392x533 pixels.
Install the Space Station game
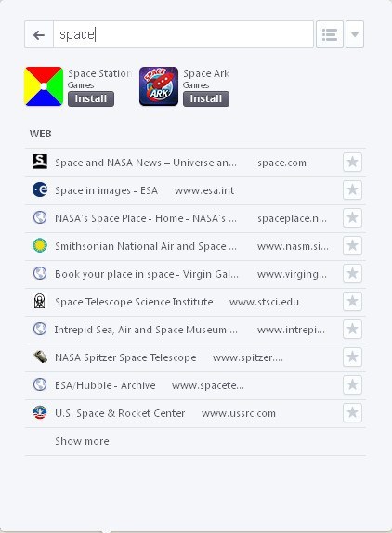pyautogui.click(x=91, y=99)
